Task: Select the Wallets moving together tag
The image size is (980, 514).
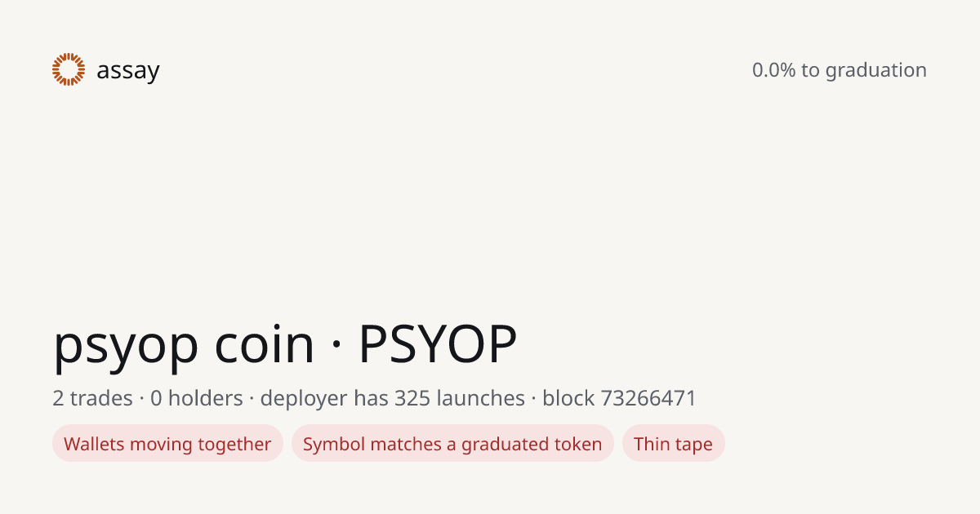Action: pos(167,444)
